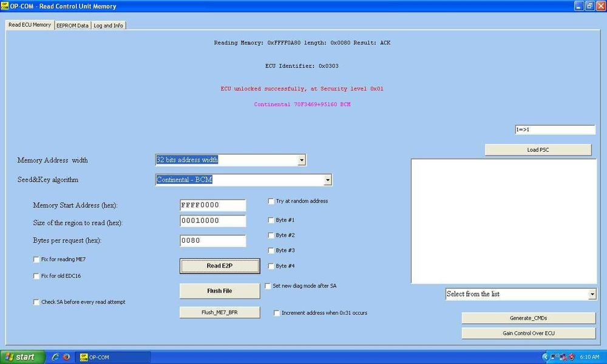Click the Seed&Key algorithm label
This screenshot has height=364, width=607.
coord(48,180)
